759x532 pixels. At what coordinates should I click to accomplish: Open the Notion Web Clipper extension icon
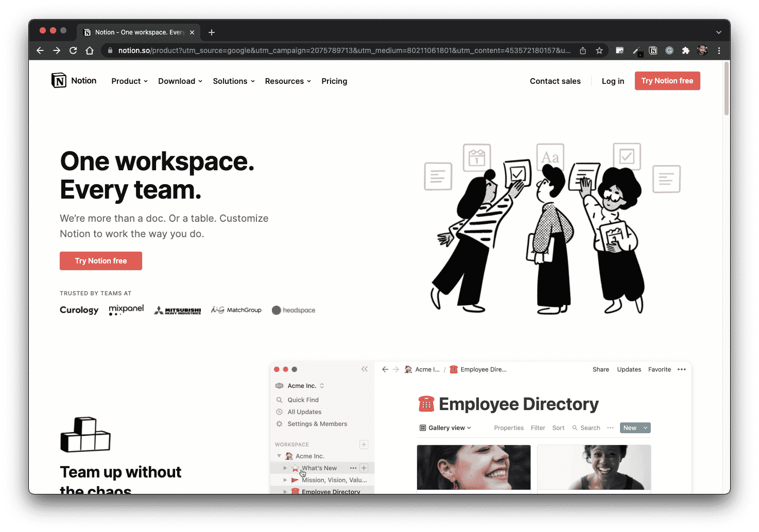pos(653,50)
